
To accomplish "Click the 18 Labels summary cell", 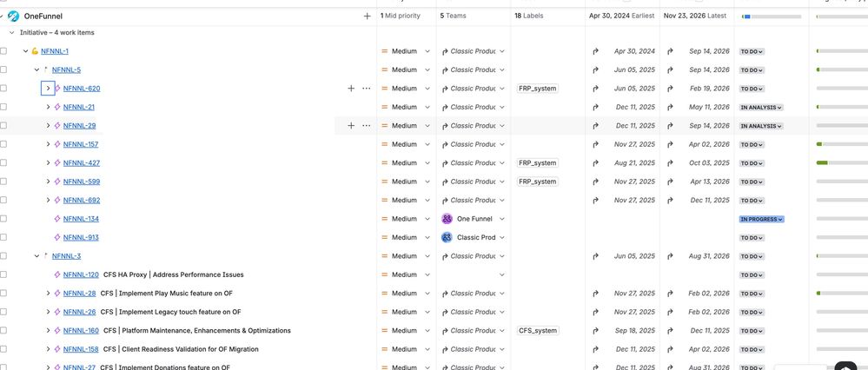I will pos(527,16).
